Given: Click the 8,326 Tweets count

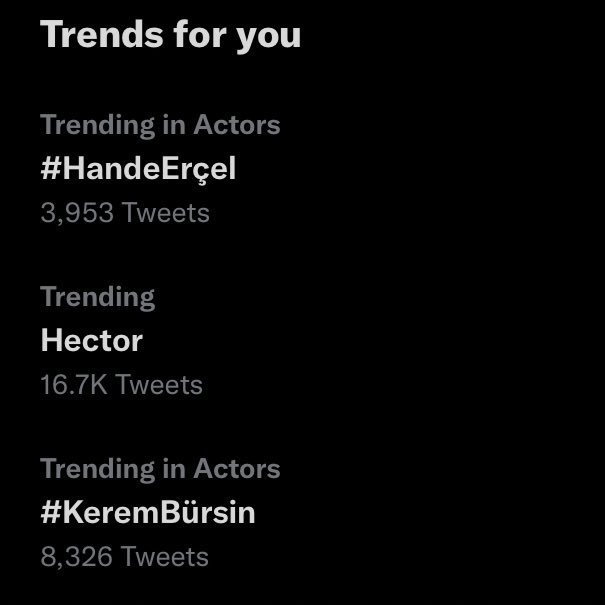Looking at the screenshot, I should [x=125, y=557].
